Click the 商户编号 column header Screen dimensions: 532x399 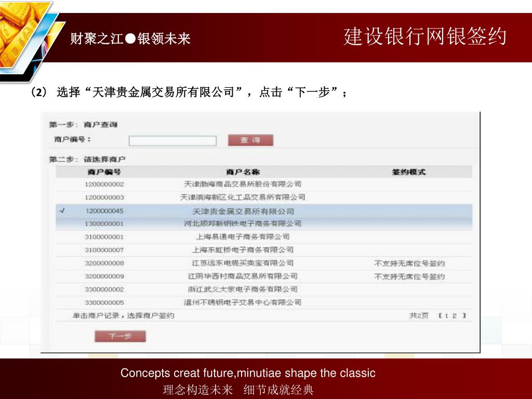point(104,172)
